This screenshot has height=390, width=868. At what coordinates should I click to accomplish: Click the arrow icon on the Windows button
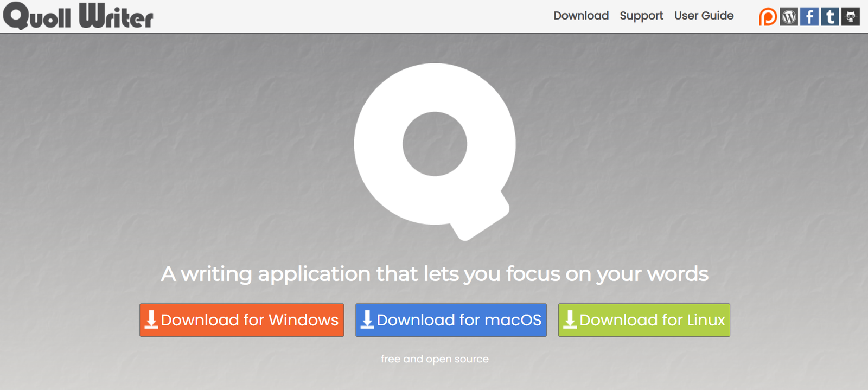coord(151,319)
